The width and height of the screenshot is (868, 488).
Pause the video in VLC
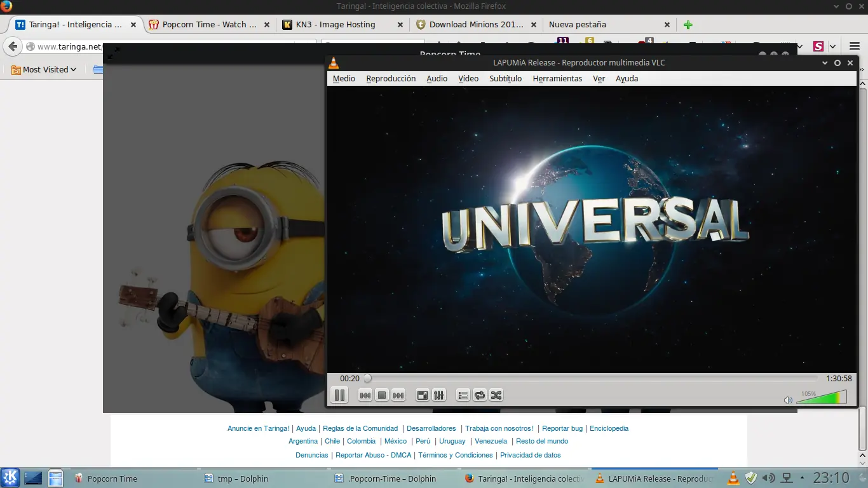[x=340, y=395]
